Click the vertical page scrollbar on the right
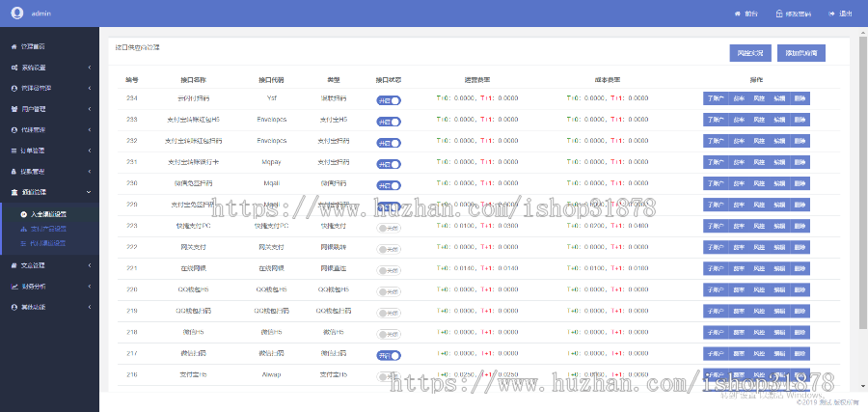This screenshot has height=412, width=868. 865,182
